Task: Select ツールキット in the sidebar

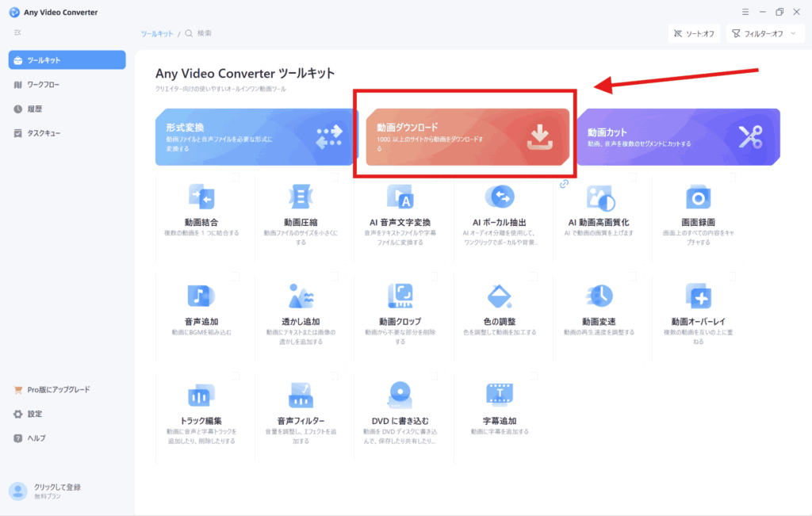Action: click(x=67, y=60)
